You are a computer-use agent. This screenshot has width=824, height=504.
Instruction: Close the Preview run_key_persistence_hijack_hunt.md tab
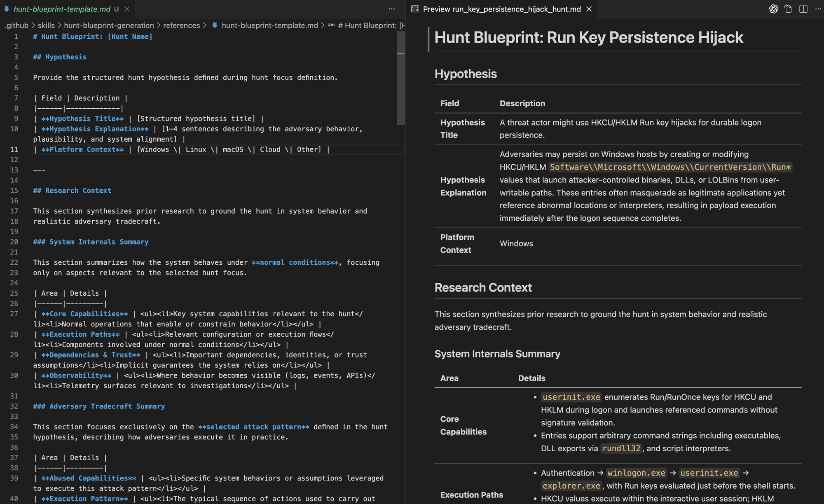(589, 9)
